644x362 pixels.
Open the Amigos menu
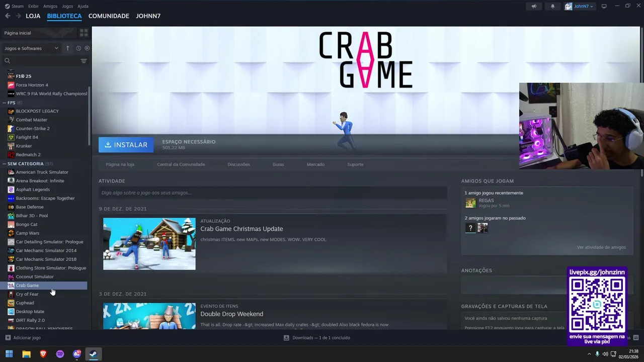(50, 6)
